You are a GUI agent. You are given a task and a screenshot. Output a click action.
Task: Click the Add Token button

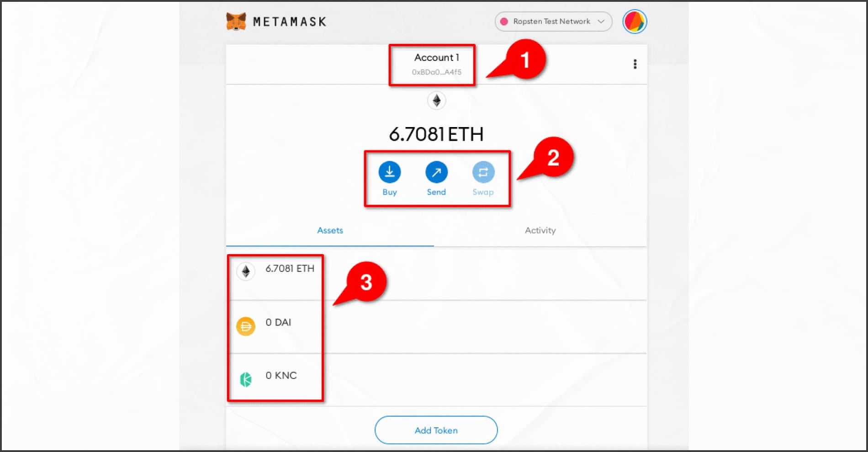click(436, 430)
